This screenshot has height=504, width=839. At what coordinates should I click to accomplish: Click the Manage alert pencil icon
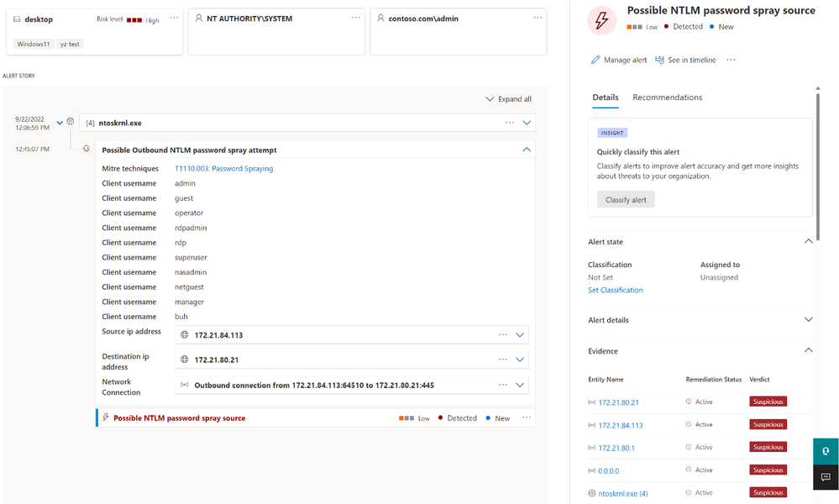pyautogui.click(x=595, y=60)
